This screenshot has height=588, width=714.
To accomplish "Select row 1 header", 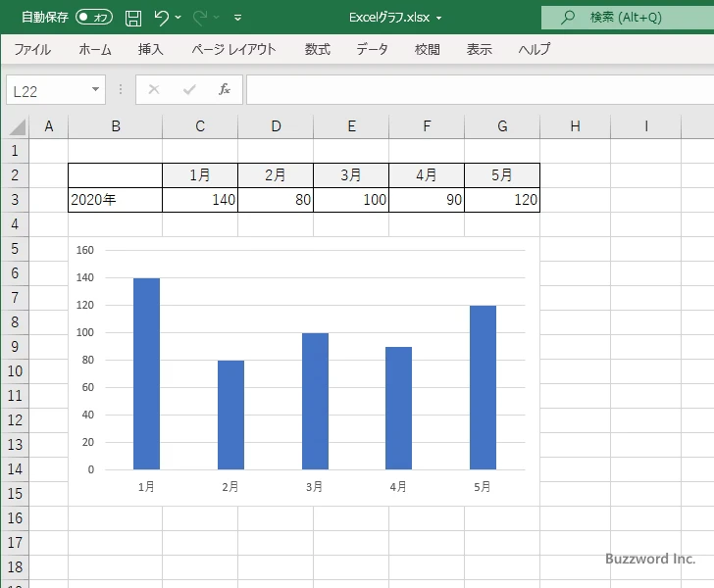I will click(x=15, y=151).
